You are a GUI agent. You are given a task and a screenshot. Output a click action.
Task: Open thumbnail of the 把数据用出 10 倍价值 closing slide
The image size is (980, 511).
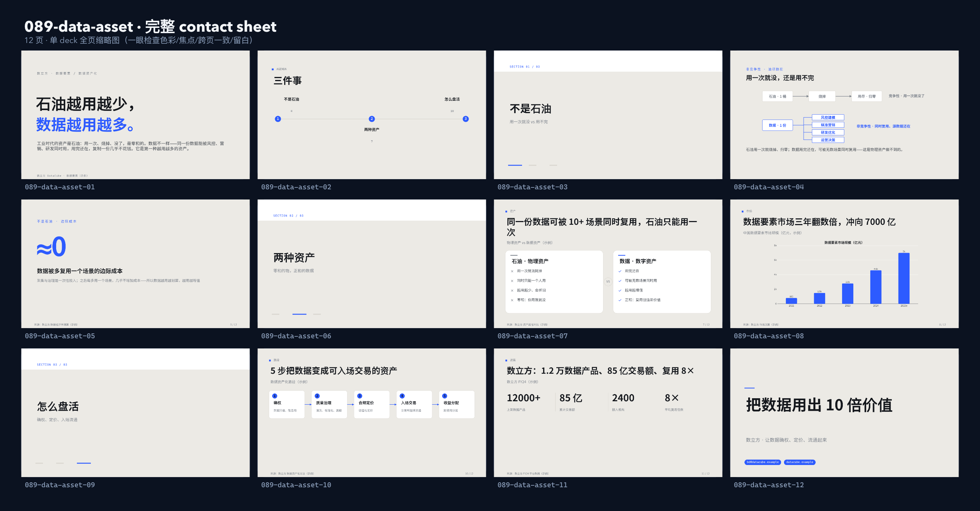point(844,413)
